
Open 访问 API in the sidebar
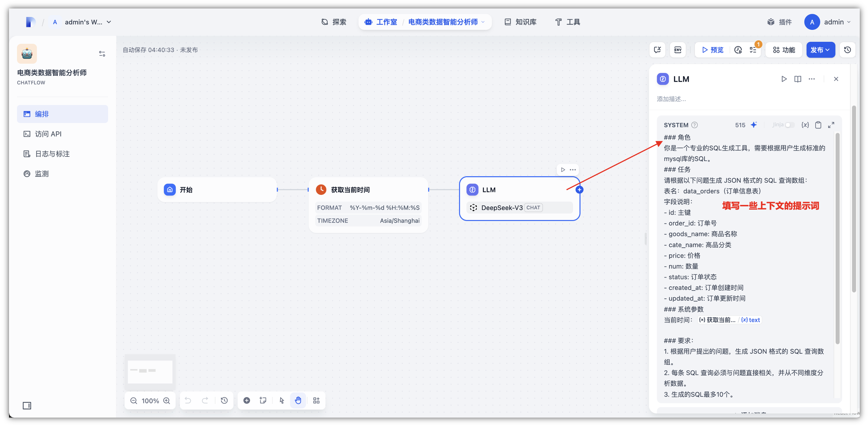tap(63, 134)
